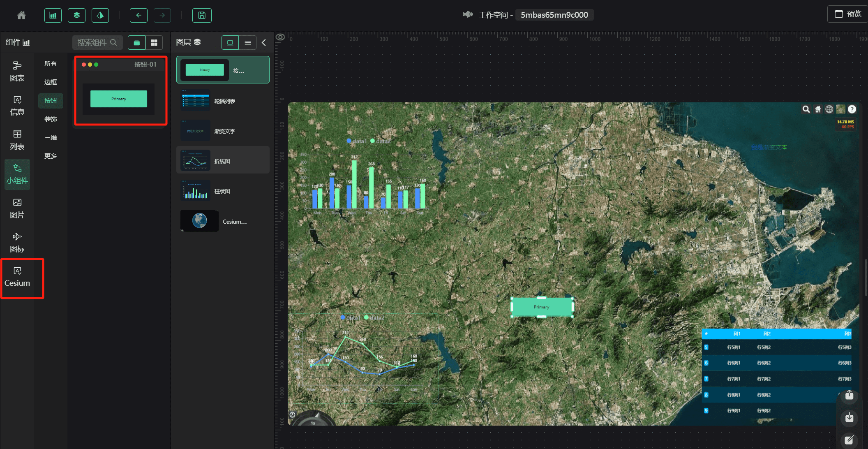Collapse the layers panel with chevron
This screenshot has height=449, width=868.
pos(264,42)
